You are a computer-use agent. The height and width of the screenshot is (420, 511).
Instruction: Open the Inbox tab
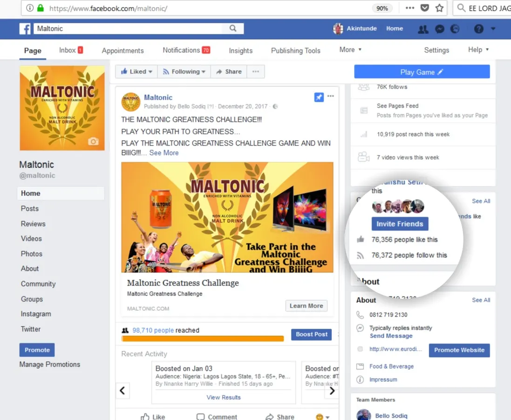(71, 50)
